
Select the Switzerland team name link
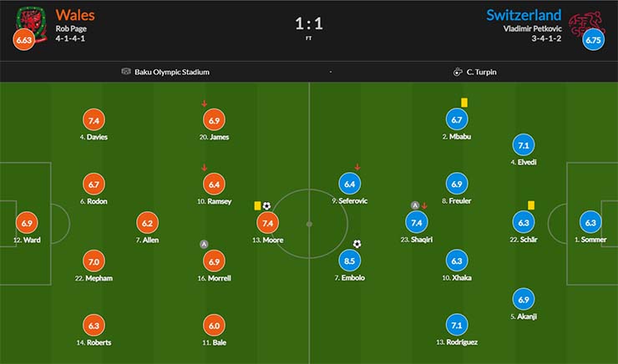524,15
